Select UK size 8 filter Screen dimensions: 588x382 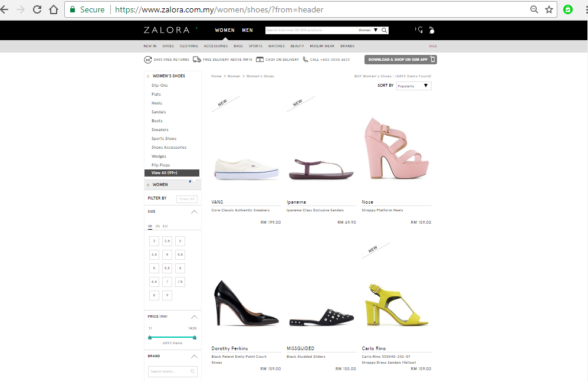coord(154,295)
